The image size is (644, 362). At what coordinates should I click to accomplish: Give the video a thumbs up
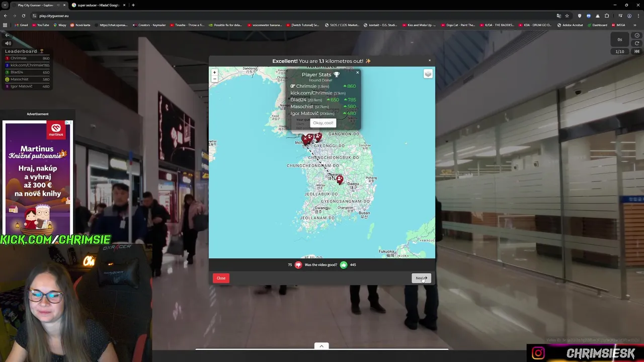pyautogui.click(x=344, y=264)
